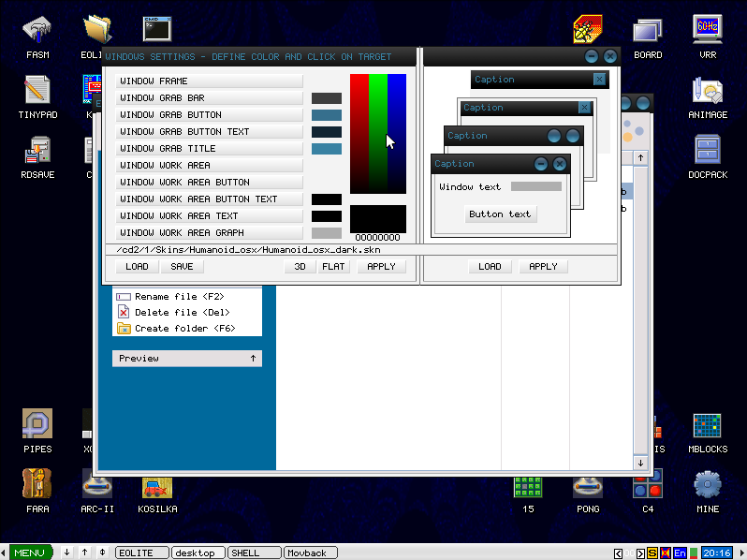
Task: Click the WINDOW GRAB TITLE color swatch
Action: 327,149
